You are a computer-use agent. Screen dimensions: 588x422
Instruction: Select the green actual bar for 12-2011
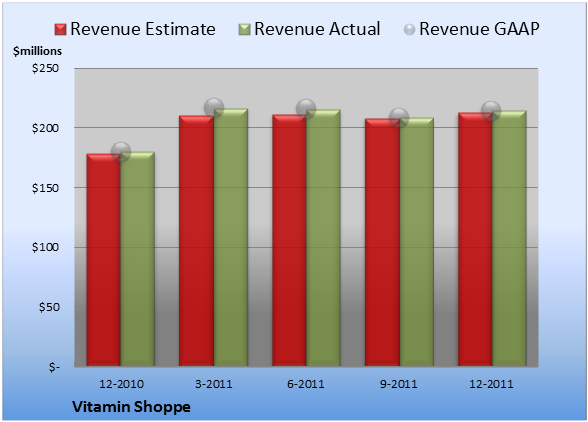click(509, 238)
